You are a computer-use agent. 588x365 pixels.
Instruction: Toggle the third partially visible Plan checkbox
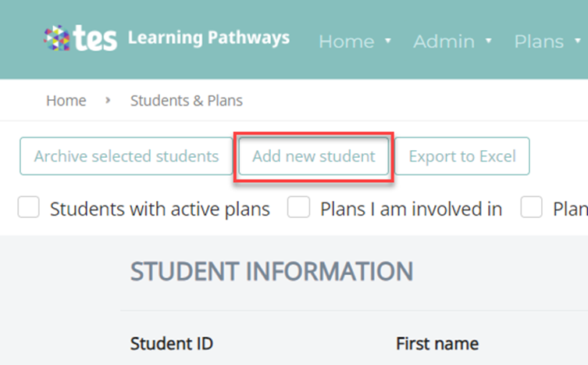point(531,207)
